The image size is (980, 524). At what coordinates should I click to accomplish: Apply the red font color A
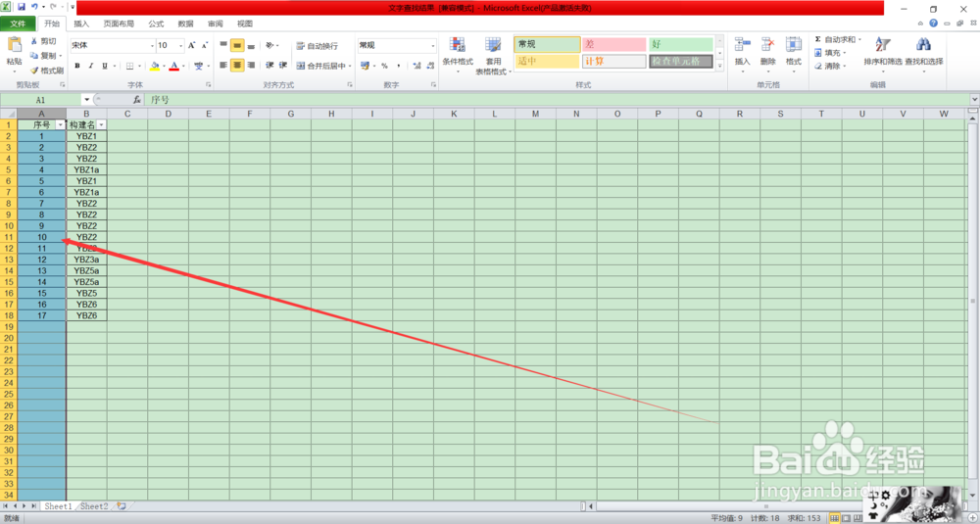click(174, 66)
